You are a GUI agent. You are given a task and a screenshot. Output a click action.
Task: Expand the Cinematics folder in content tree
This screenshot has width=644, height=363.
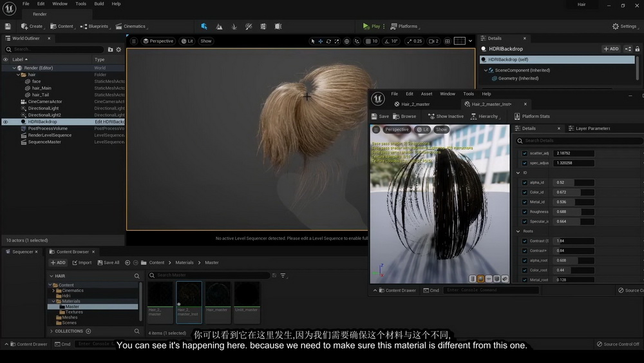[x=53, y=291]
